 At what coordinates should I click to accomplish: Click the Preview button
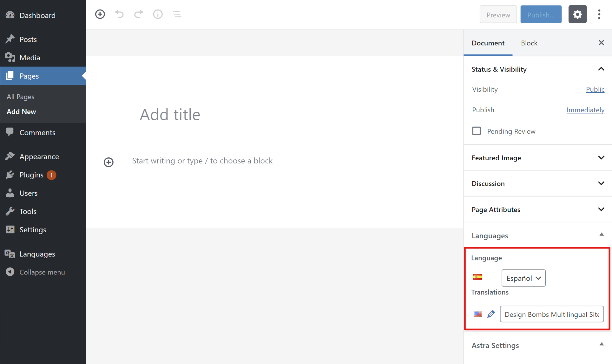tap(498, 14)
